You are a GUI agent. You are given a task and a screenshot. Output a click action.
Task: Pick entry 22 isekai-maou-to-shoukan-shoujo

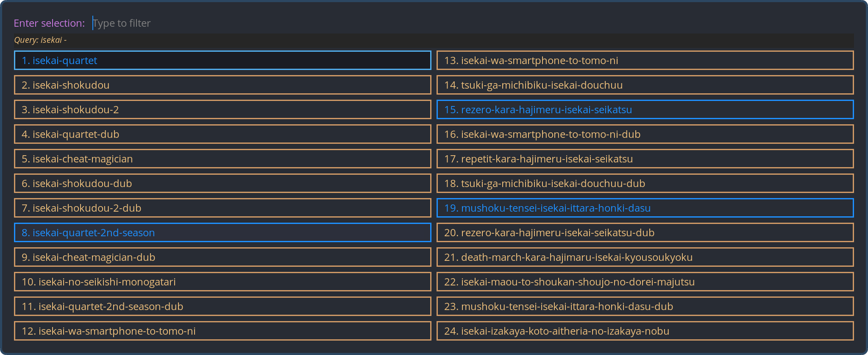(x=645, y=282)
